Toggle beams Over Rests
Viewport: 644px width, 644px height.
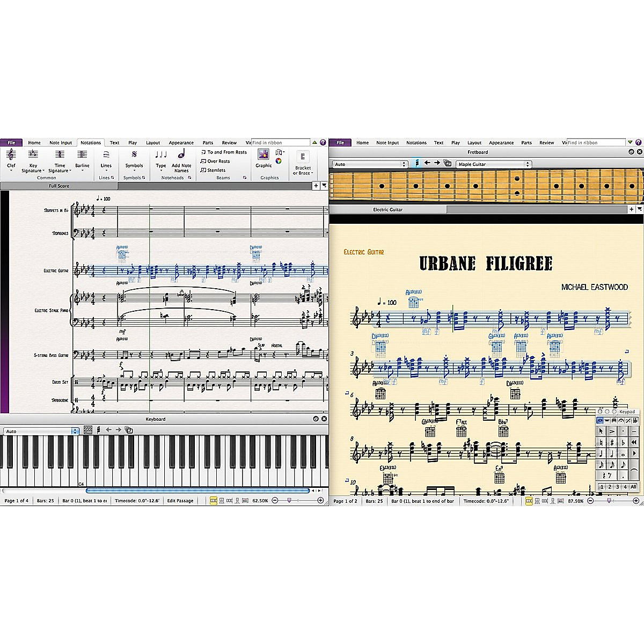(216, 161)
